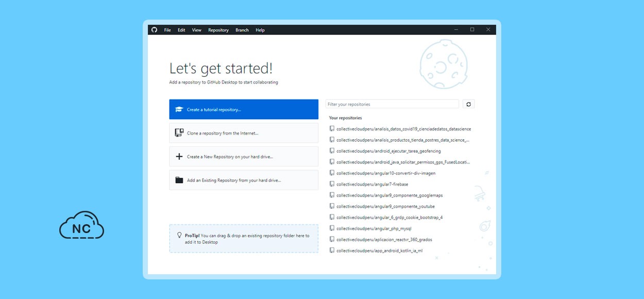Click repo icon beside angular7-firebase
This screenshot has width=644, height=299.
[x=332, y=184]
